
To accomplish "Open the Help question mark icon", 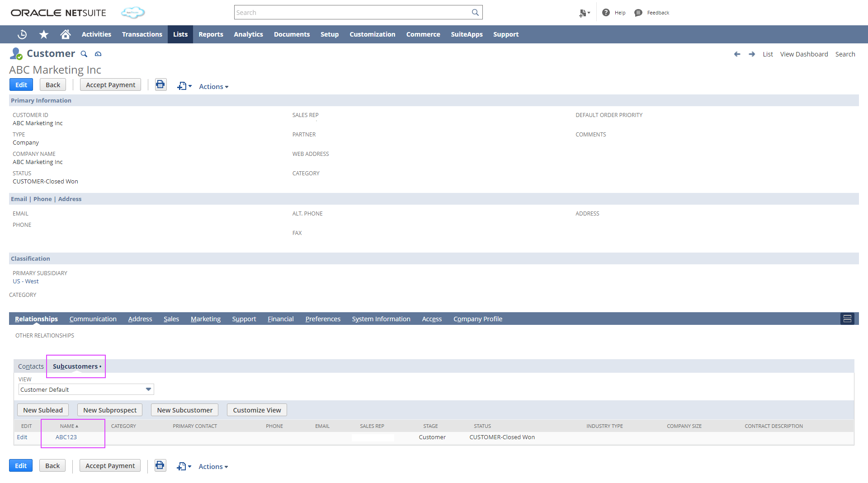I will [606, 12].
